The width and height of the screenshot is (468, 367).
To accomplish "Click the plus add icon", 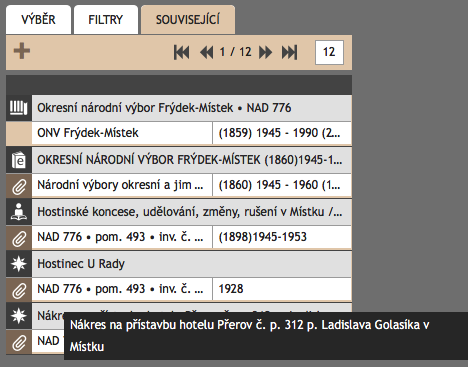I will tap(22, 51).
